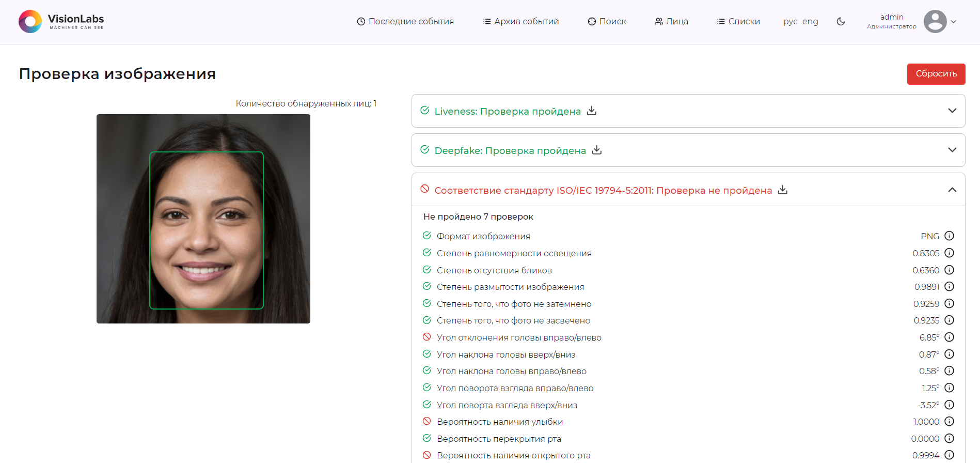Show info for Вероятность перекрытия рта
The image size is (980, 463).
click(x=949, y=439)
